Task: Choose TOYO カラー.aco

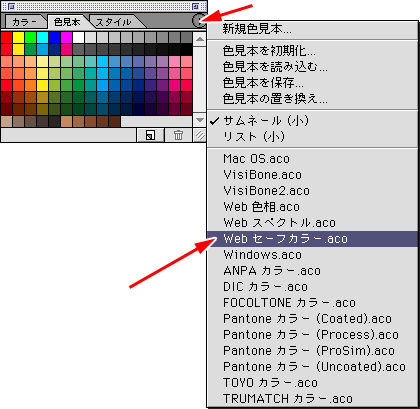Action: pos(312,383)
